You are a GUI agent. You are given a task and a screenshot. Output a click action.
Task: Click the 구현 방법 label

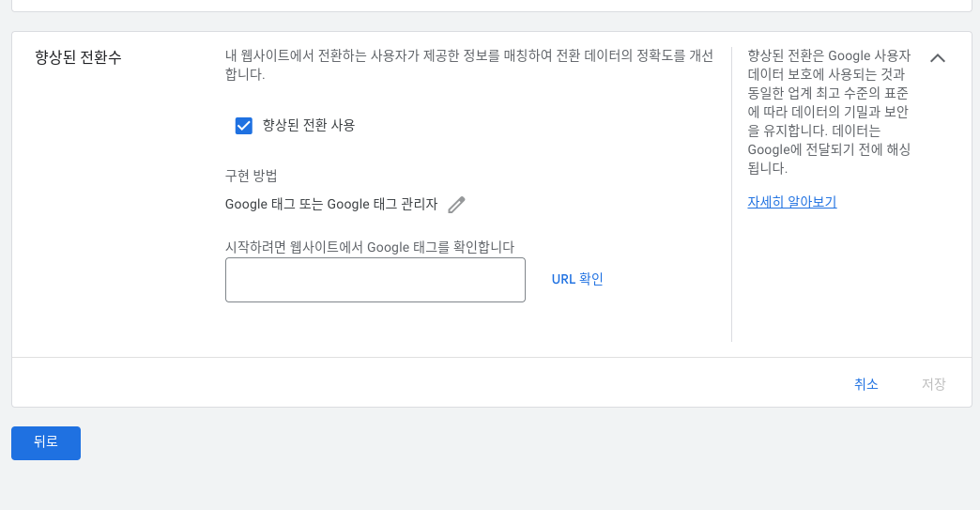pos(252,176)
